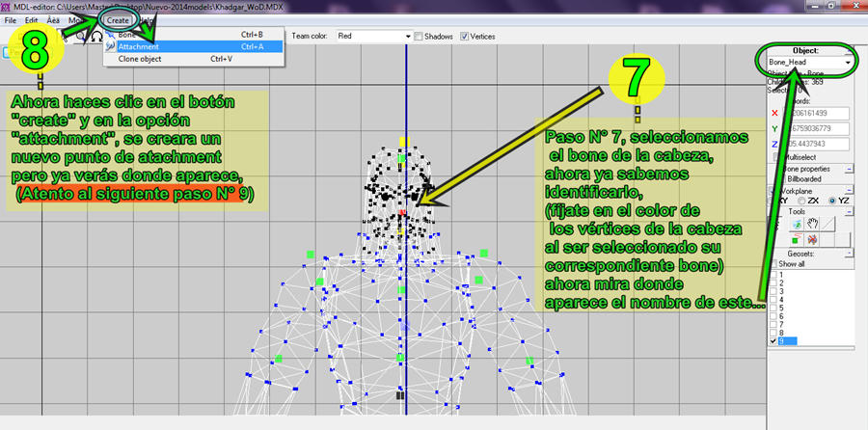Viewport: 868px width, 430px height.
Task: Select the ZX workplane radio button
Action: coord(801,201)
